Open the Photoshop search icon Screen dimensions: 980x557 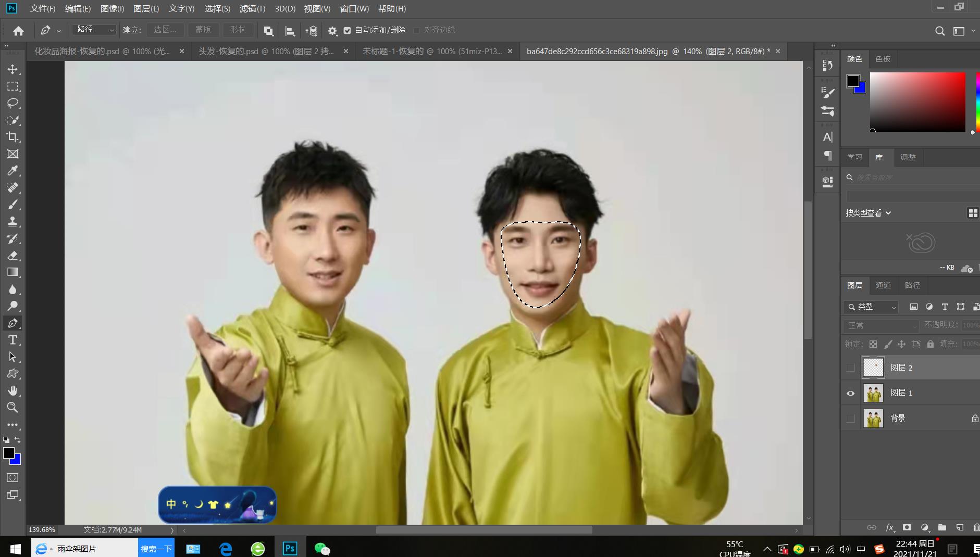point(940,31)
